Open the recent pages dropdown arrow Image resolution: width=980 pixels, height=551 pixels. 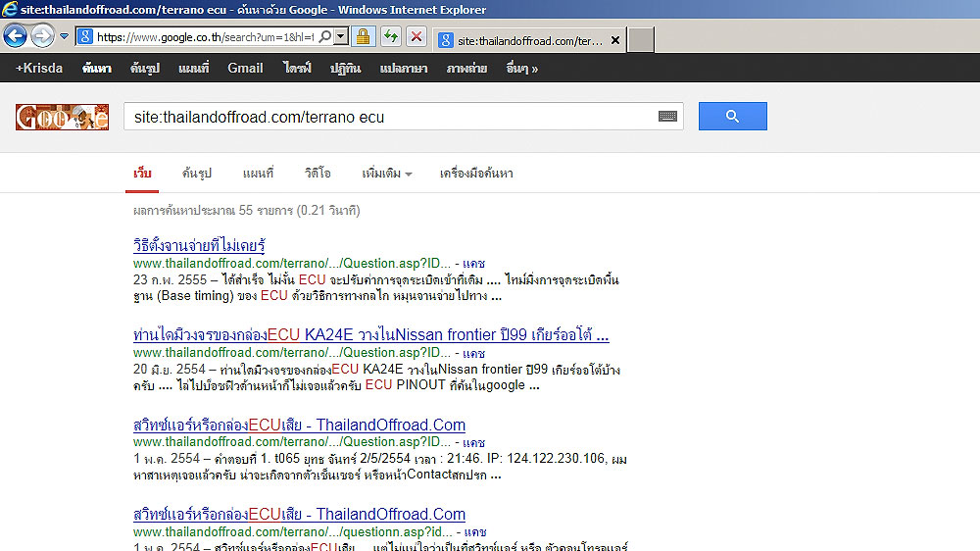[64, 37]
